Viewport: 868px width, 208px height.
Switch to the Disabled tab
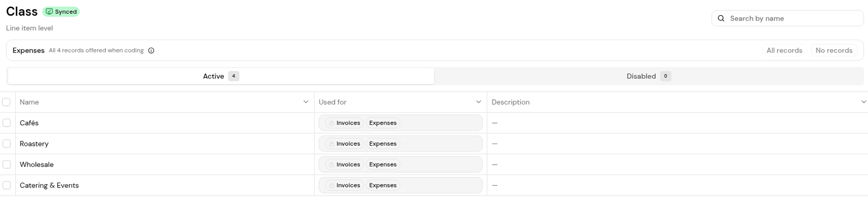coord(649,76)
